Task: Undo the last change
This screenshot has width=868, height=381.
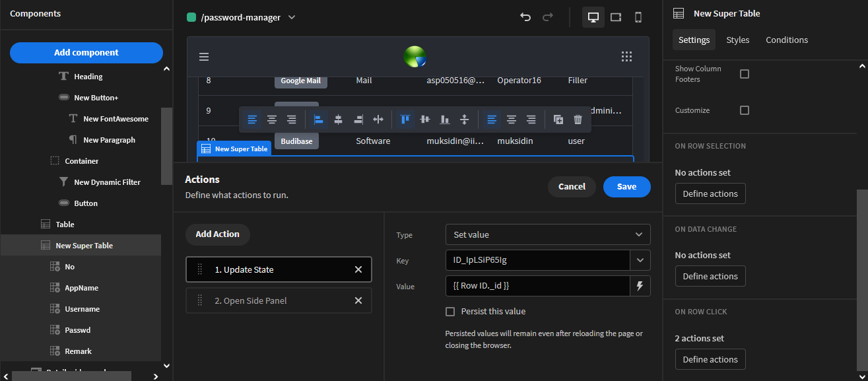Action: tap(525, 17)
